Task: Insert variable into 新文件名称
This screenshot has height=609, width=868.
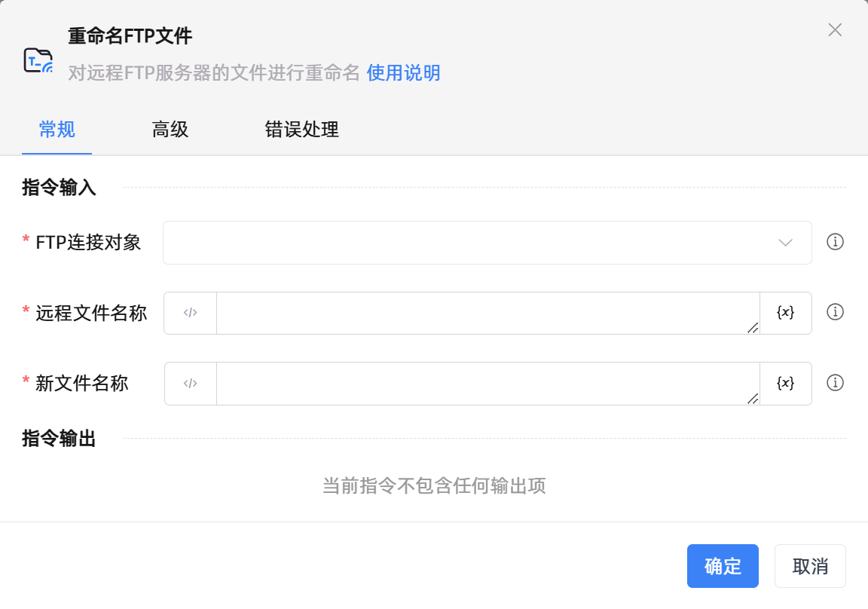Action: pos(786,384)
